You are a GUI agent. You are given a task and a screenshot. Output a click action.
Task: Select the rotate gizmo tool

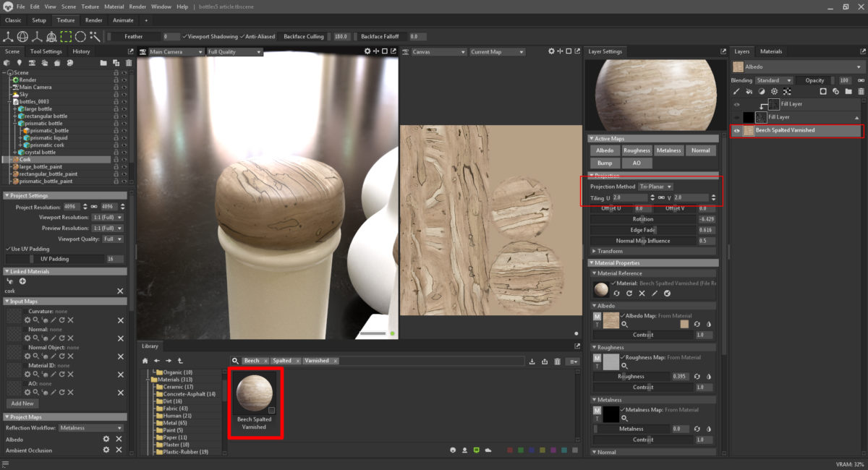click(23, 36)
